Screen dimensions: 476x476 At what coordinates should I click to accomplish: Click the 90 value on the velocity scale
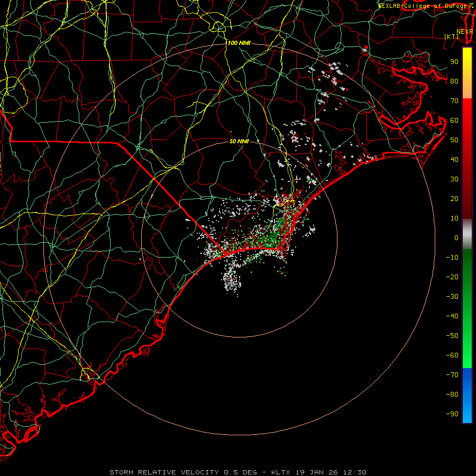point(454,62)
